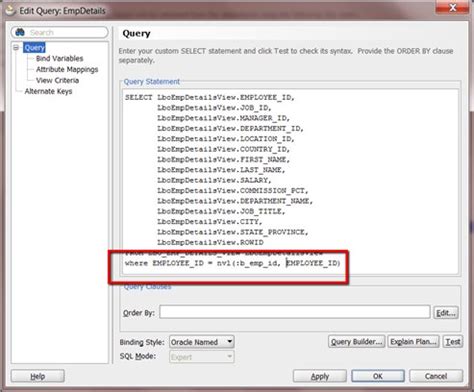
Task: Click the Explain Plan... button
Action: pos(413,342)
